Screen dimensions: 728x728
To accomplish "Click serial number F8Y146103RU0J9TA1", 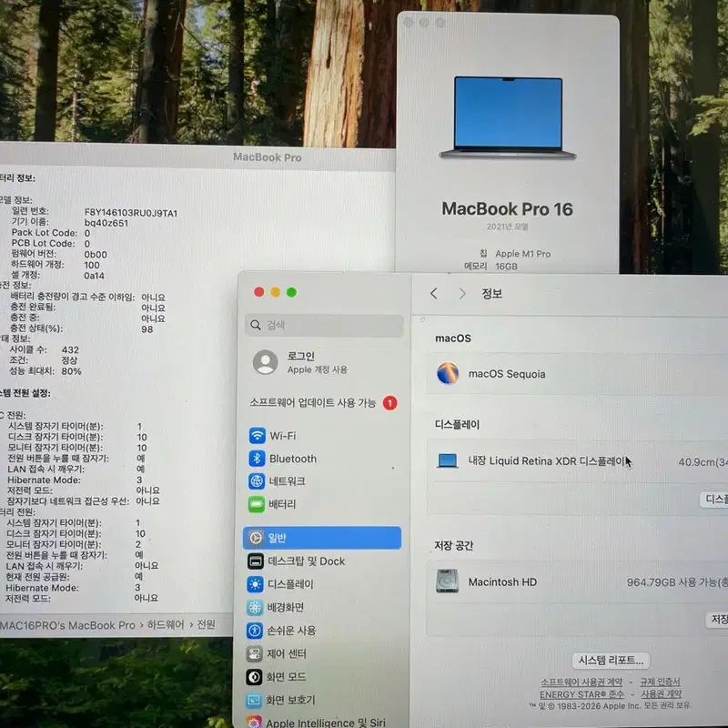I will [x=131, y=213].
